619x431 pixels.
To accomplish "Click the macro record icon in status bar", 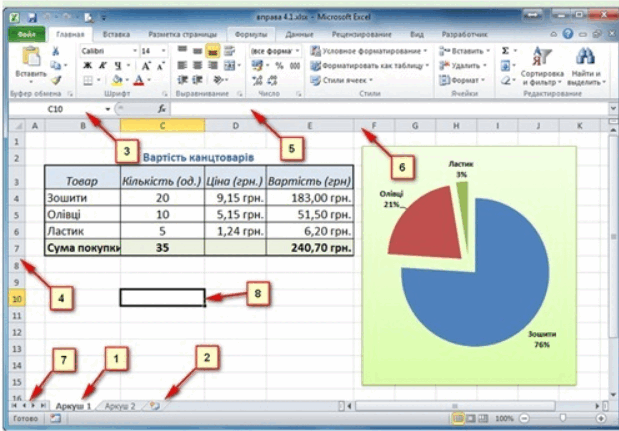I will click(55, 418).
